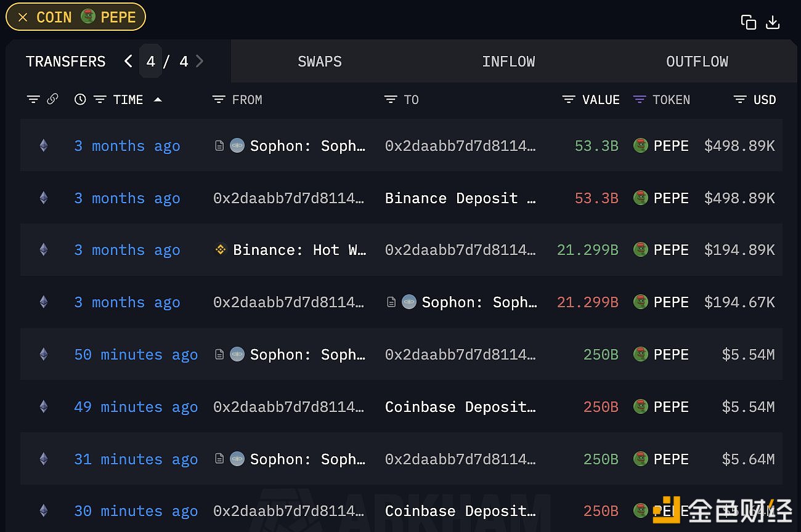This screenshot has width=801, height=532.
Task: Remove the COIN PEPE filter chip
Action: [23, 17]
